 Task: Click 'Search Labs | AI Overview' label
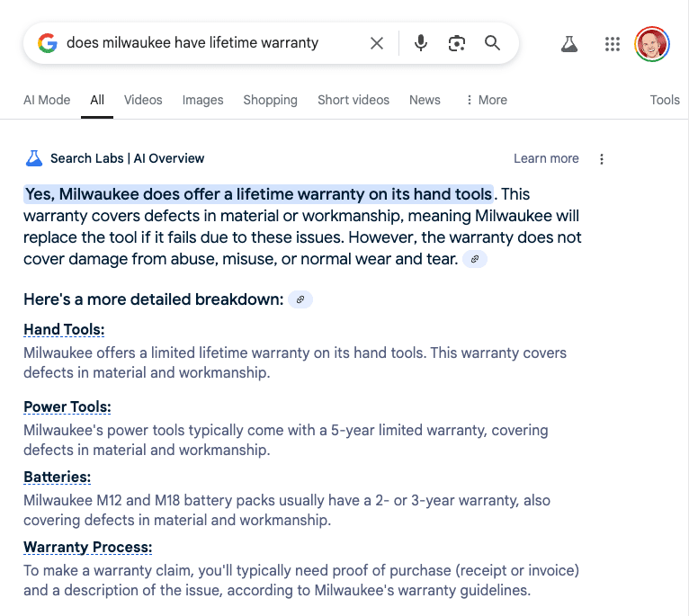[128, 158]
